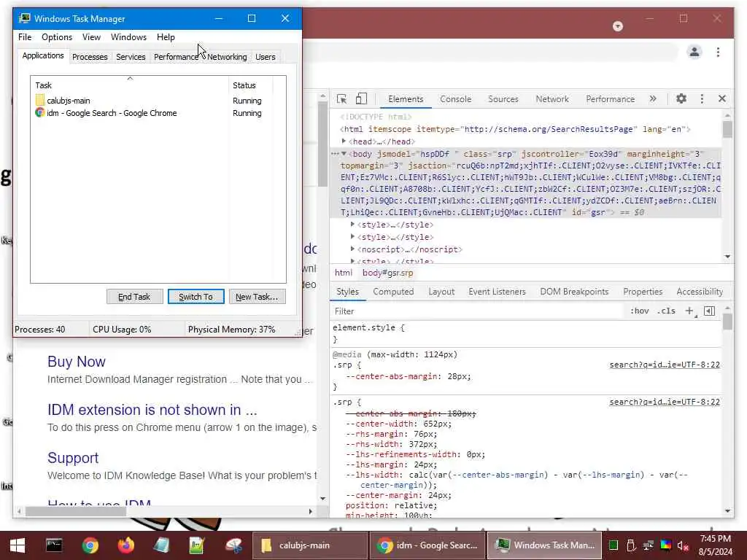Open the IDM extension is not shown result
Viewport: 747px width, 560px height.
click(152, 410)
